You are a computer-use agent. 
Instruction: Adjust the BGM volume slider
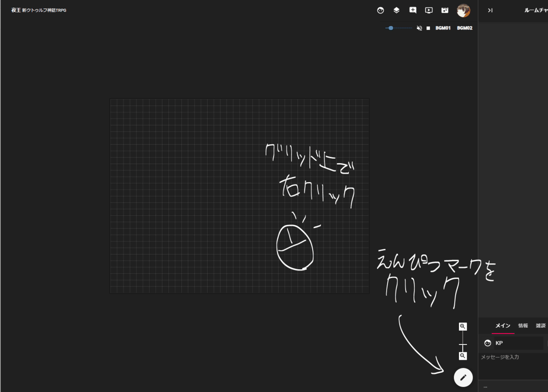point(399,28)
